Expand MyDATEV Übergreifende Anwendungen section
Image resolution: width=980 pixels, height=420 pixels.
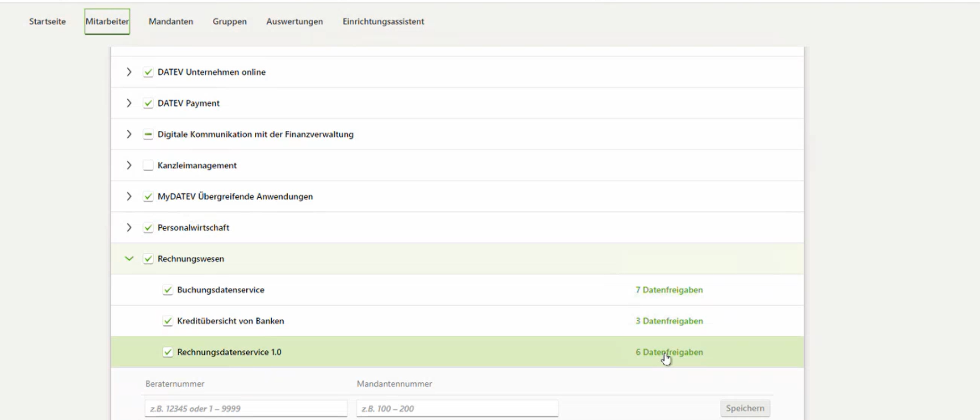(129, 197)
